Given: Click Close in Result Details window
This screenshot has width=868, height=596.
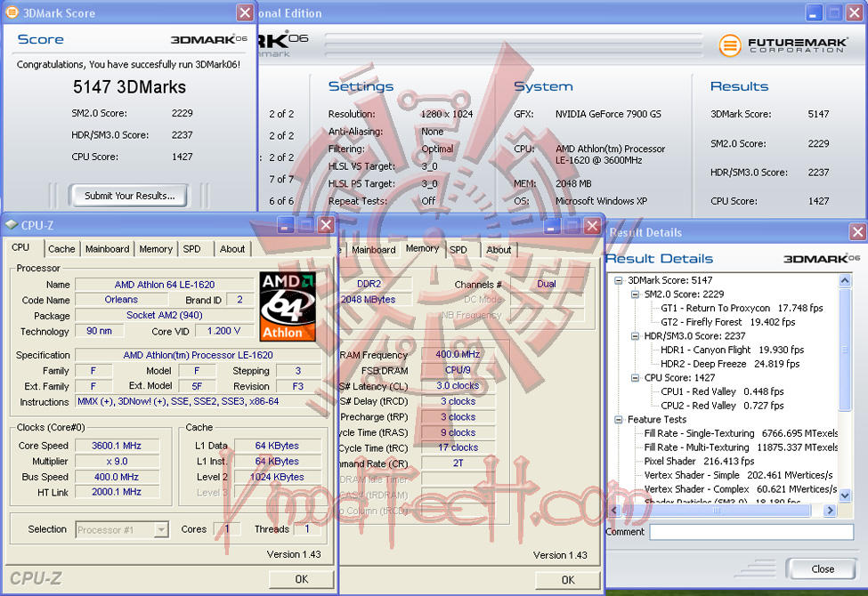Looking at the screenshot, I should click(x=823, y=569).
